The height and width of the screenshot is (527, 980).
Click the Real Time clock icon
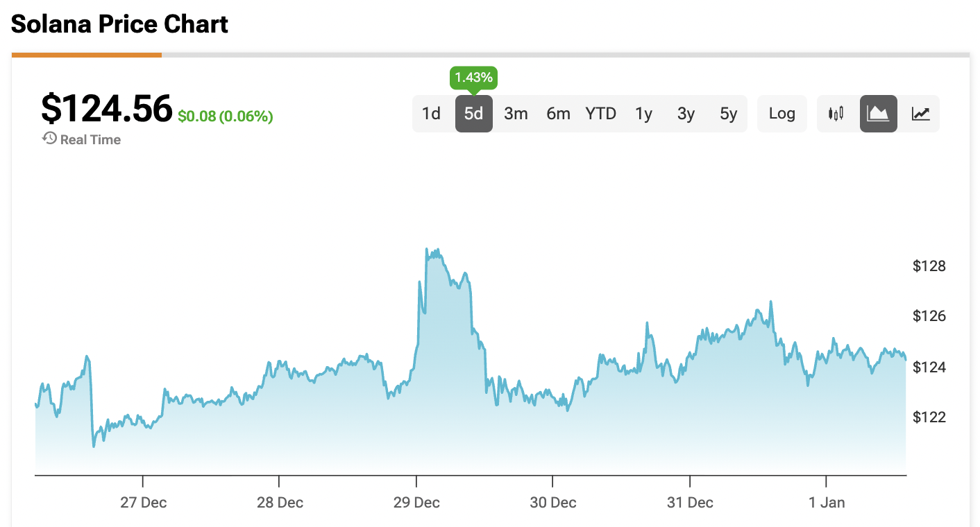tap(49, 139)
